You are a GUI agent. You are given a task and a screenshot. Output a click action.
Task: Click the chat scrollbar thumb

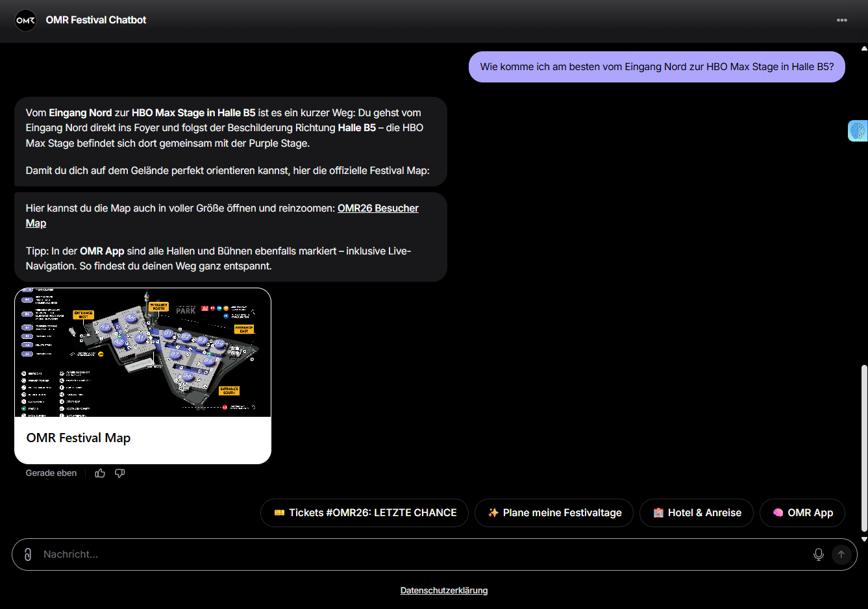click(x=864, y=448)
